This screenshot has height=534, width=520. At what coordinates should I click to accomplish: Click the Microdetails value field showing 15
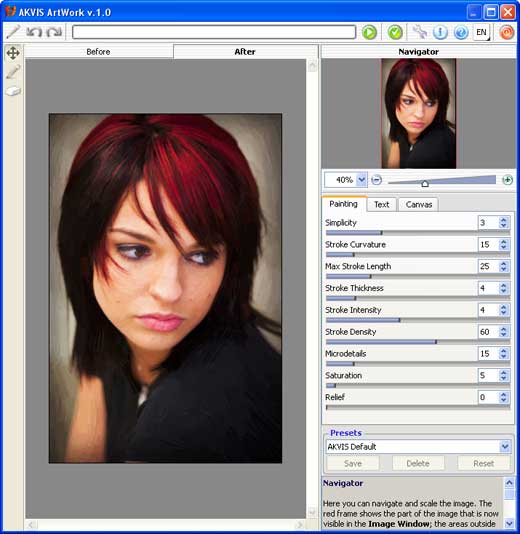coord(488,354)
